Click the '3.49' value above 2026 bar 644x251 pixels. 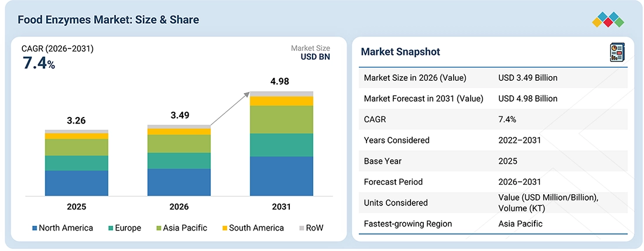coord(179,115)
